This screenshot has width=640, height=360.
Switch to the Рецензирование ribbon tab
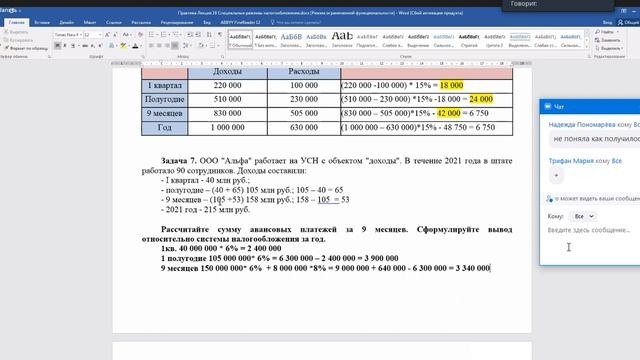point(177,22)
